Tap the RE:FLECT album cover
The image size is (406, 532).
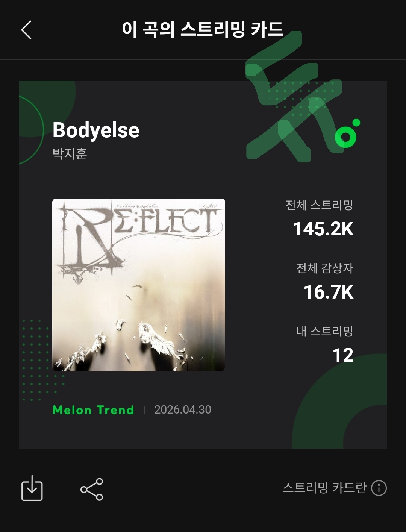coord(139,285)
